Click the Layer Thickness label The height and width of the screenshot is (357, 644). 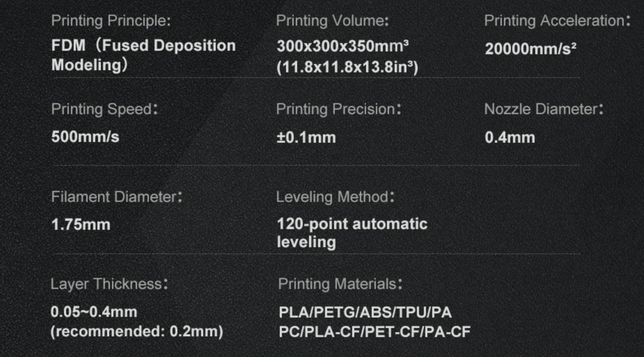109,284
